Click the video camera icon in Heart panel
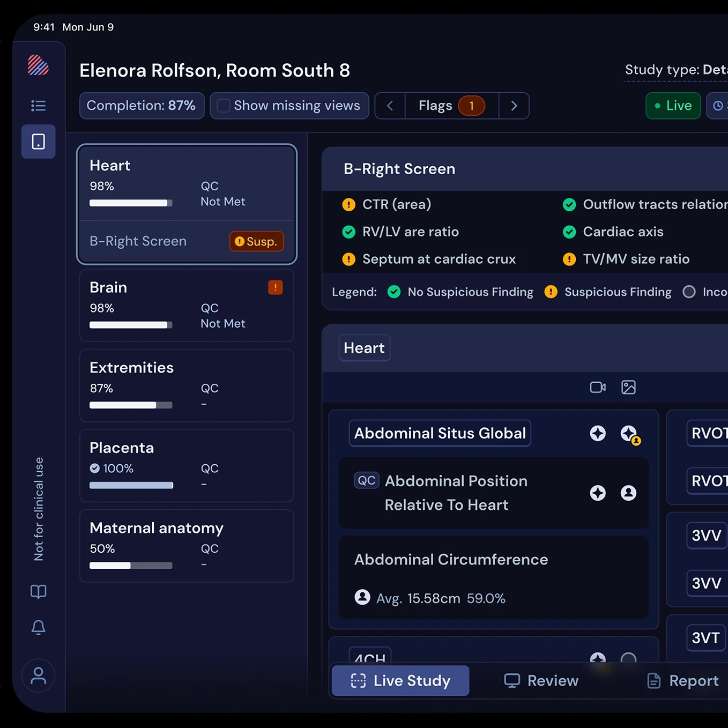 tap(598, 387)
